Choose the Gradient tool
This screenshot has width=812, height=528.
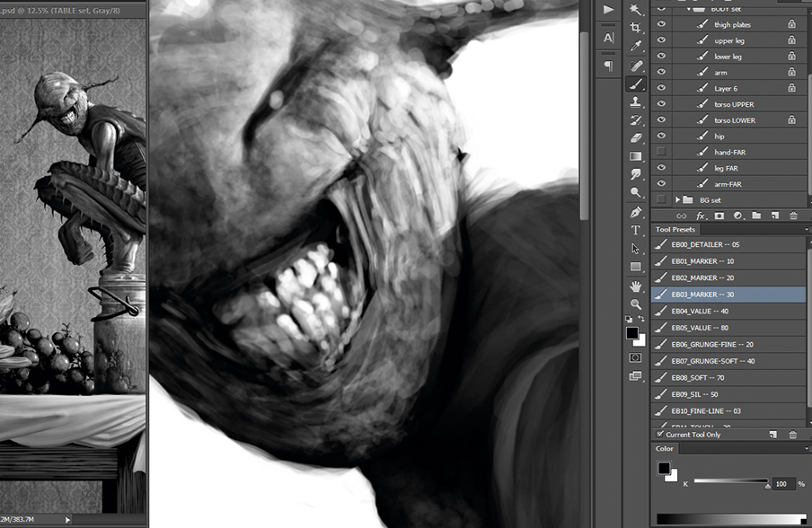[x=636, y=156]
